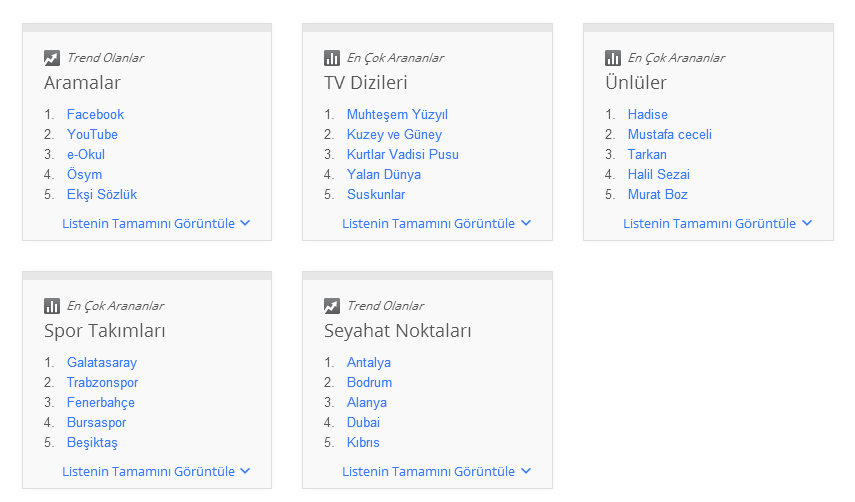855x502 pixels.
Task: Show the complete Spor Takımları list
Action: [155, 471]
